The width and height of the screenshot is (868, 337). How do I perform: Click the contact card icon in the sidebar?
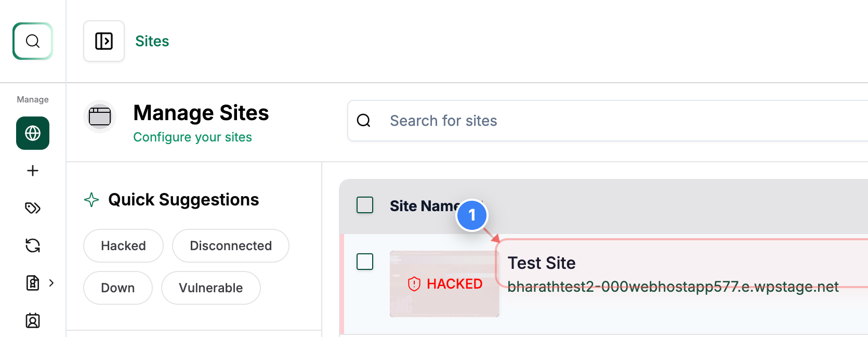click(x=32, y=321)
